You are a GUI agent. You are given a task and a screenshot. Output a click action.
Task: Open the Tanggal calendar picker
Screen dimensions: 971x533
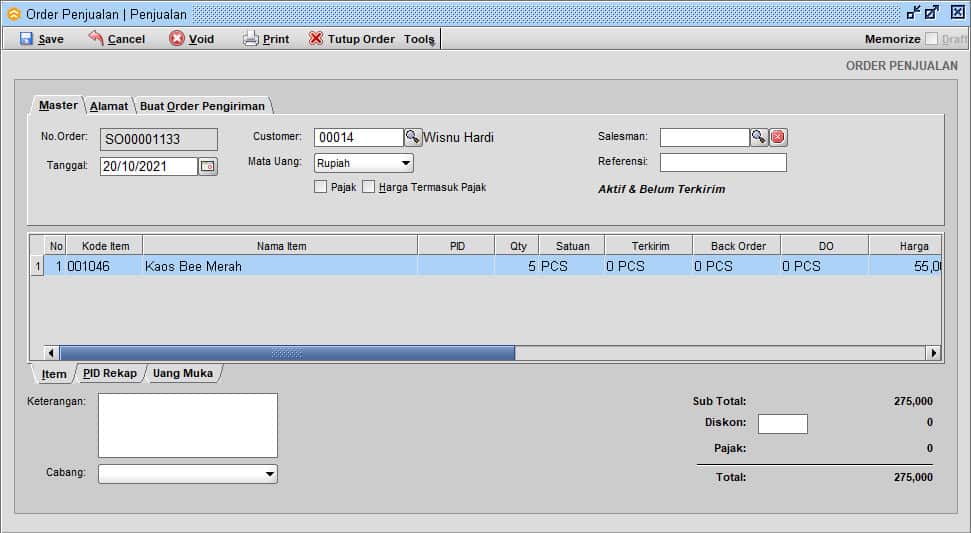[x=208, y=167]
